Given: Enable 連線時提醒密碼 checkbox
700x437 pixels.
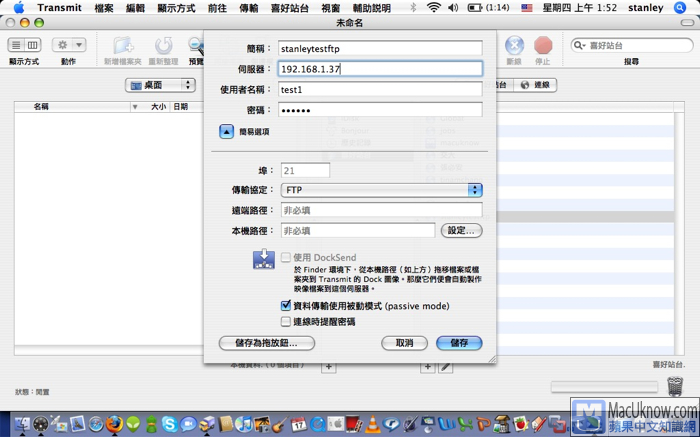Looking at the screenshot, I should [286, 321].
